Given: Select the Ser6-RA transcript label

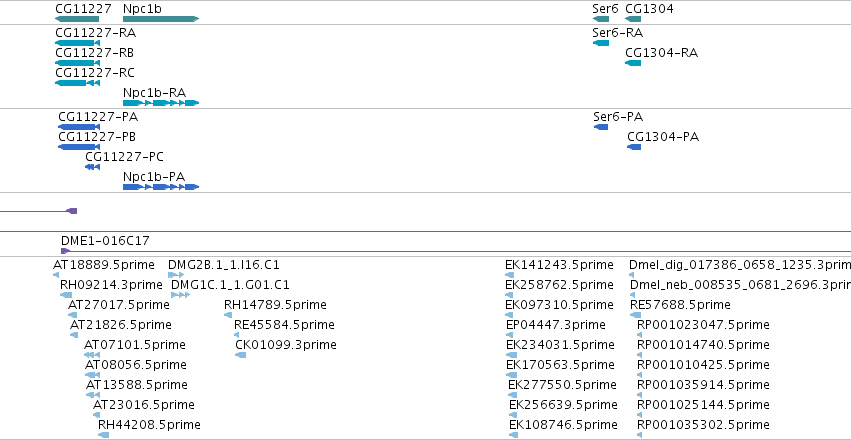Looking at the screenshot, I should 618,33.
